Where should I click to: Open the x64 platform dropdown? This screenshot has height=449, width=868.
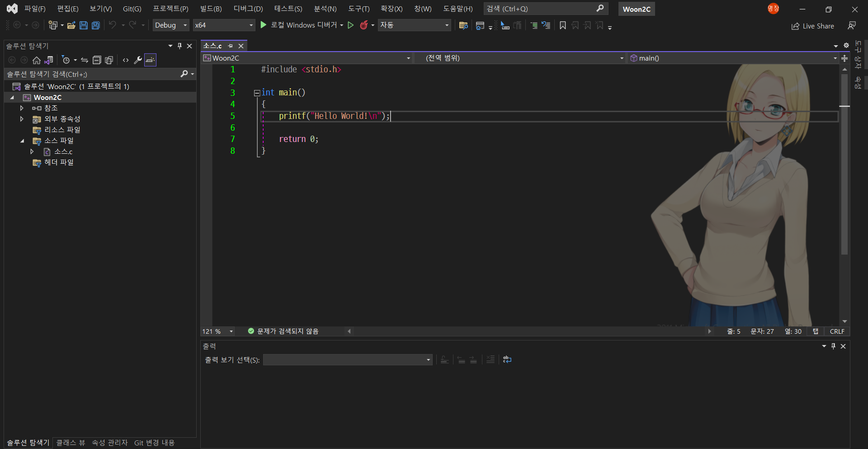(x=224, y=25)
